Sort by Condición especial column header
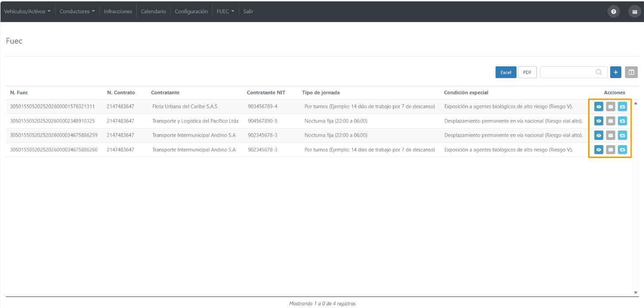644x308 pixels. 466,92
